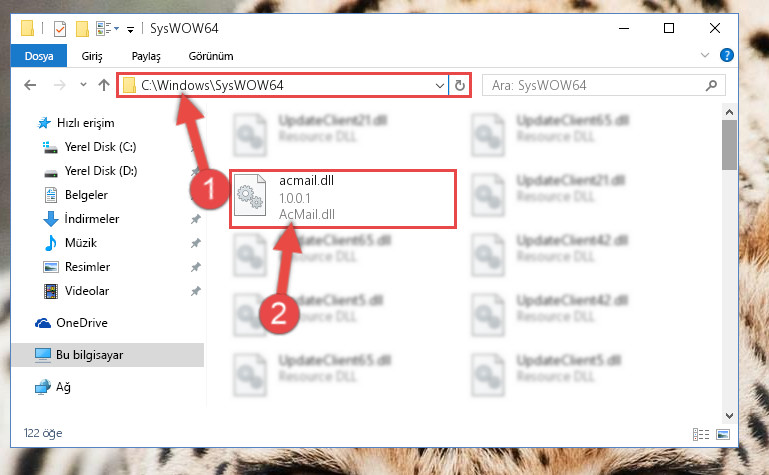This screenshot has width=769, height=475.
Task: Unpin İndirmeler from quick access
Action: coord(196,219)
